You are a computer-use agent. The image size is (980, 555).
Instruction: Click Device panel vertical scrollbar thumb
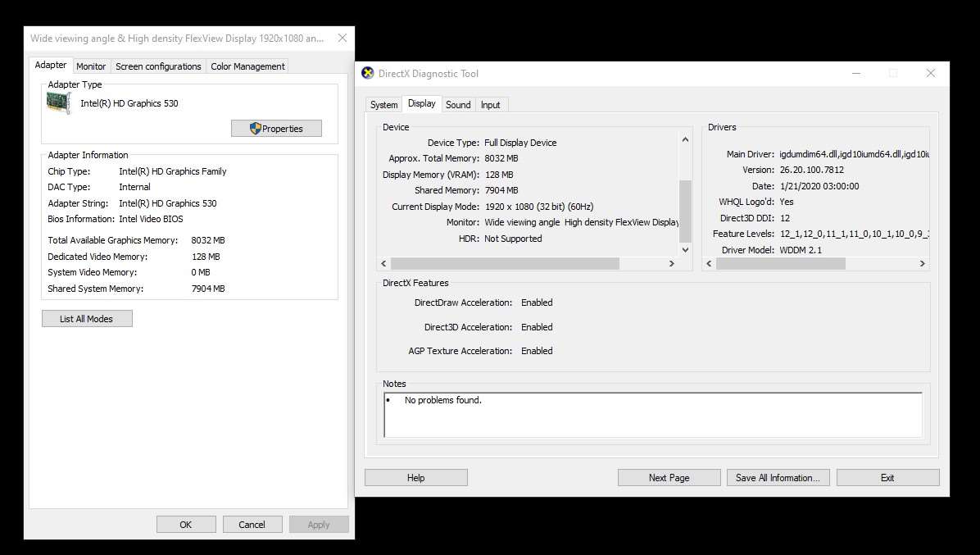685,211
